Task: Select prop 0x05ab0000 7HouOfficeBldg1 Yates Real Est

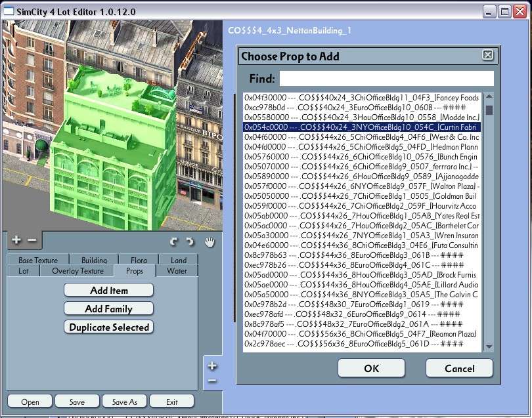Action: pyautogui.click(x=362, y=216)
